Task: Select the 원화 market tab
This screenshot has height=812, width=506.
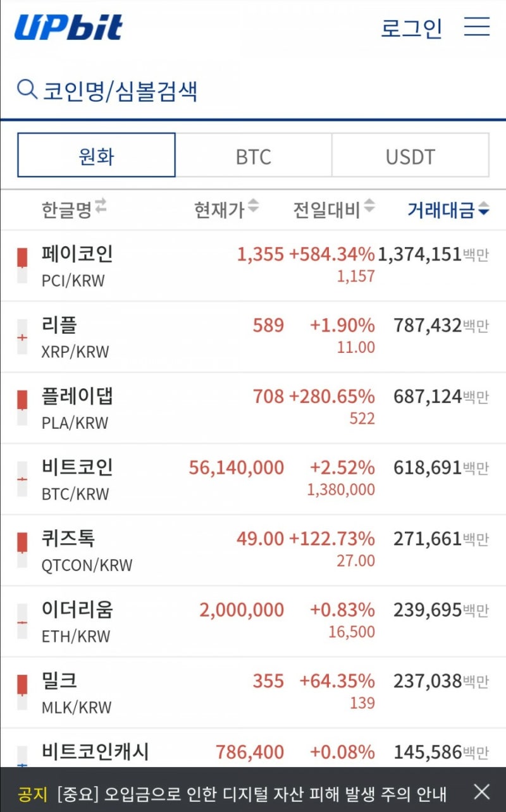Action: coord(96,154)
